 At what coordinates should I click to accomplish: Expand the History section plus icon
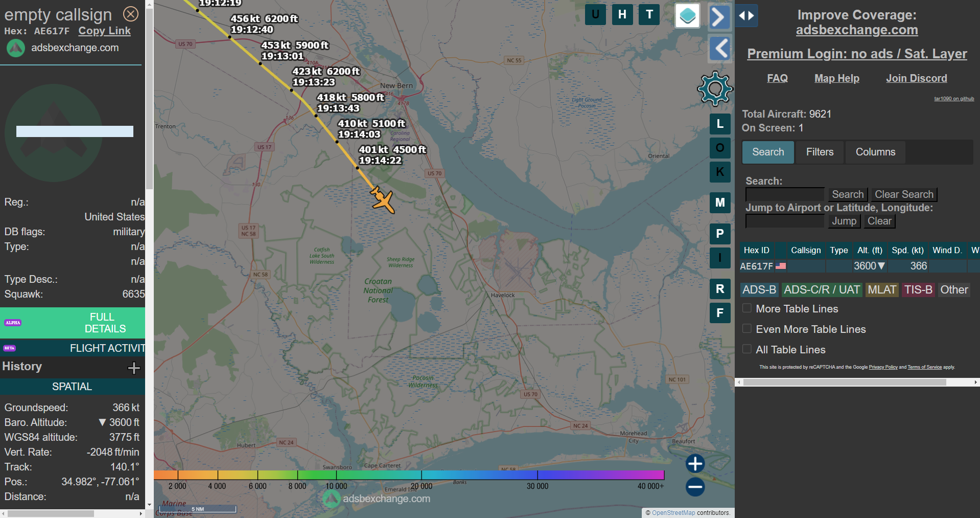pos(134,368)
